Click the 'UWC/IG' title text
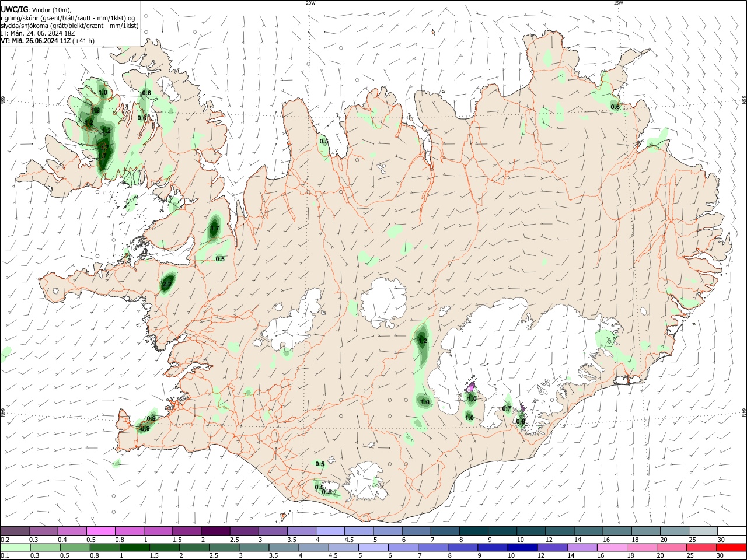The width and height of the screenshot is (747, 560). [13, 9]
